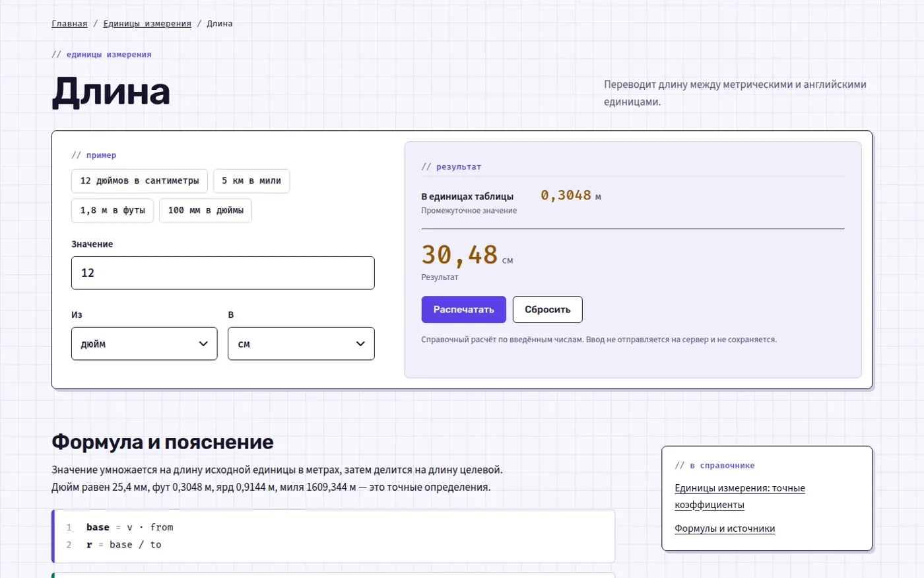924x578 pixels.
Task: Focus the Значение input field
Action: tap(223, 273)
